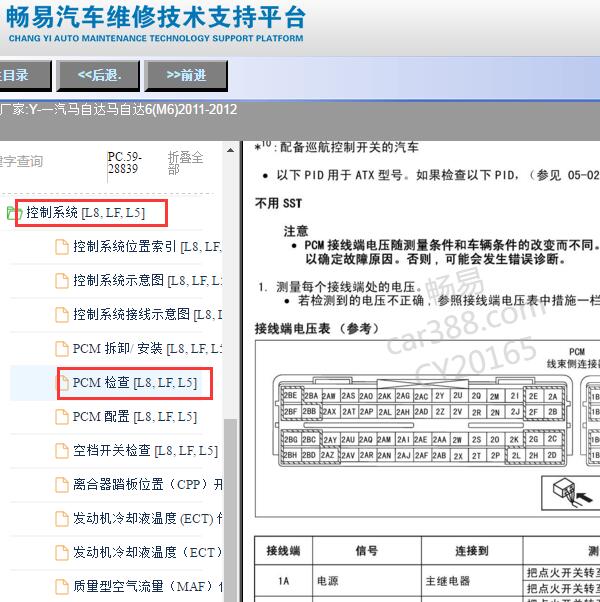Click the 信号 table header
600x602 pixels.
367,551
